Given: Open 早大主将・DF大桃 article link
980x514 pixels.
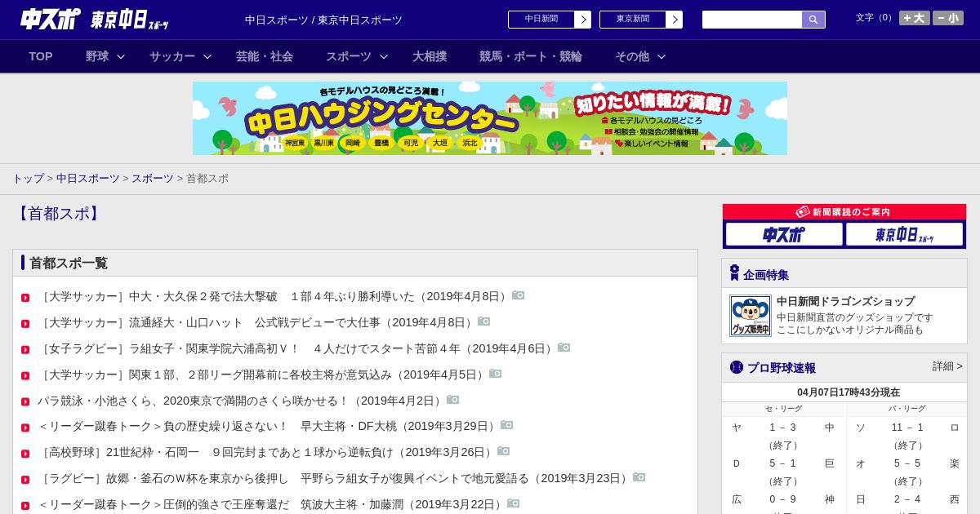Looking at the screenshot, I should (269, 426).
